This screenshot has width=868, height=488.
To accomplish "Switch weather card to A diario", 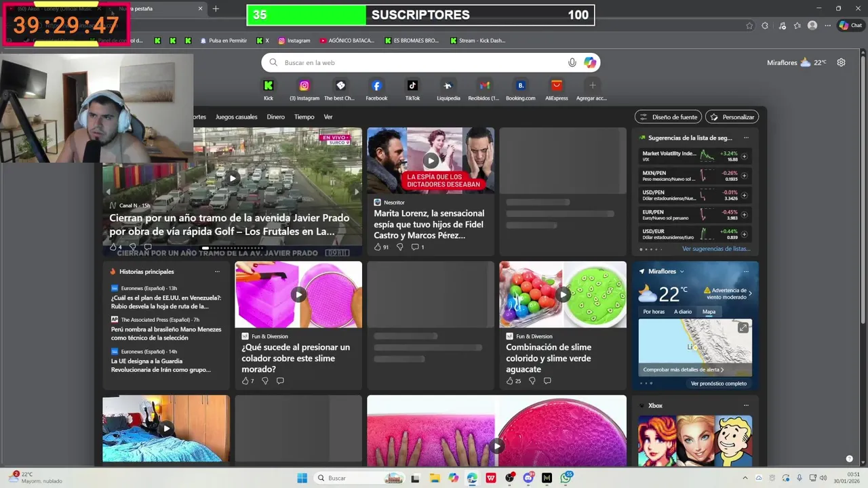I will 683,312.
